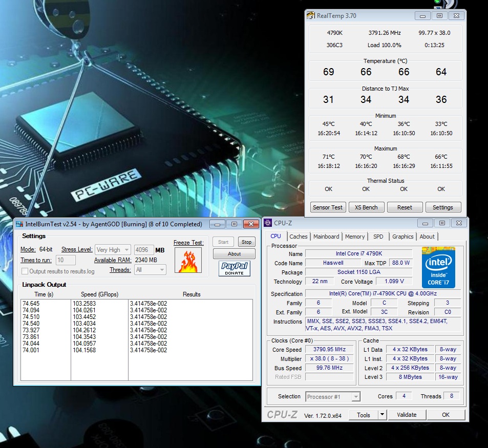Click the disabled Start button in IntelBurnTest
Viewport: 488px width, 448px height.
coord(223,242)
